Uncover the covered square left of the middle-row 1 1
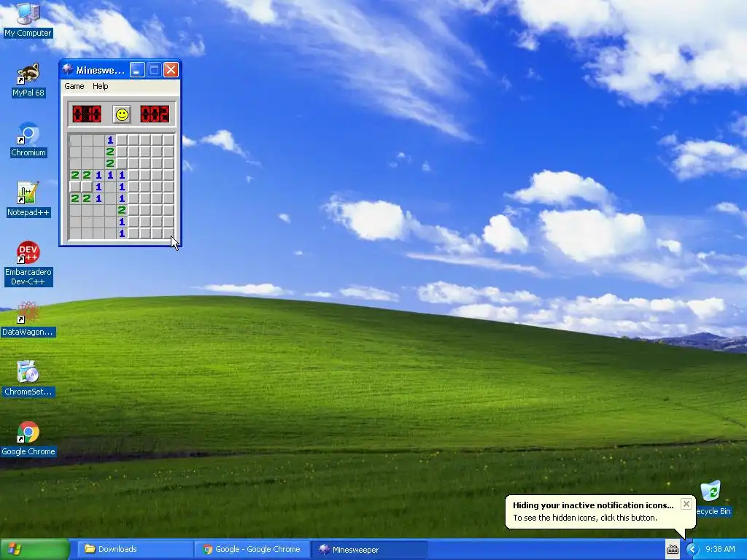Viewport: 747px width, 560px height. [x=87, y=187]
